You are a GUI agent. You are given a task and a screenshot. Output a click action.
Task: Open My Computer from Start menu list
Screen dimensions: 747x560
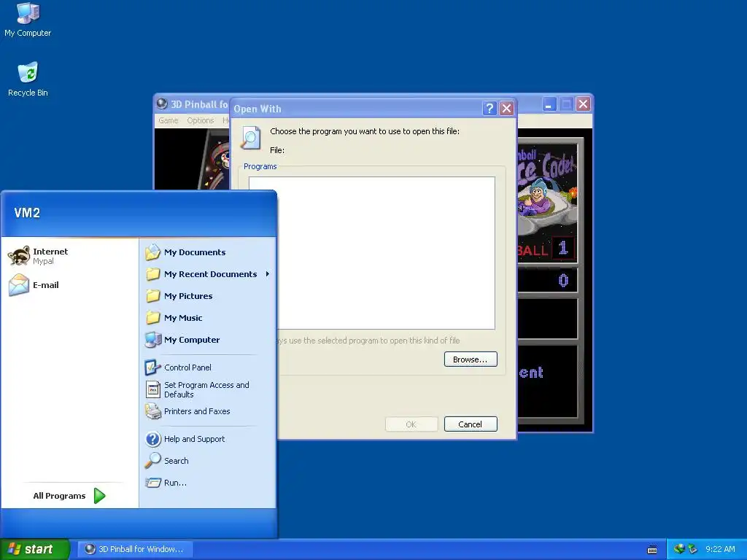(x=208, y=340)
